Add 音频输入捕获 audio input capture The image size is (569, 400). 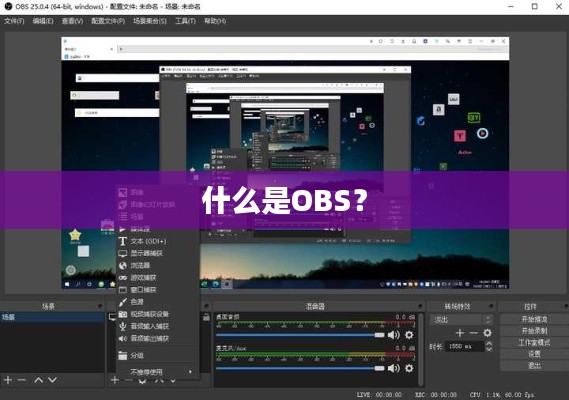(158, 326)
